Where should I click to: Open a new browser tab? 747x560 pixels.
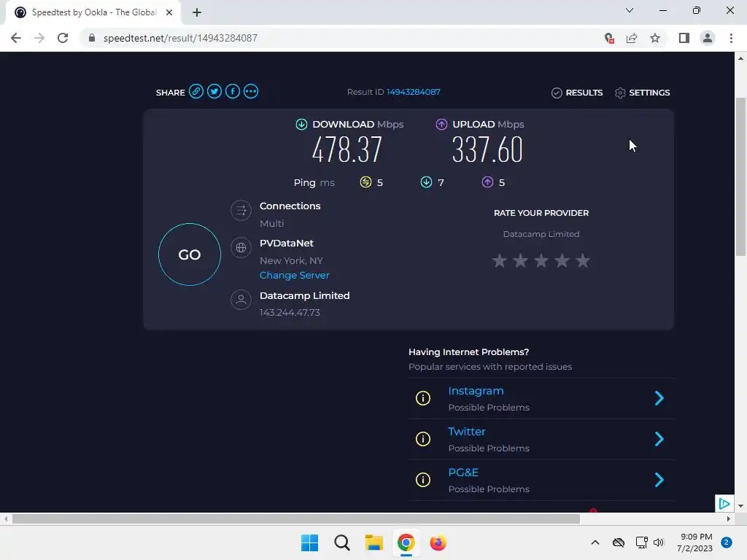click(x=197, y=12)
